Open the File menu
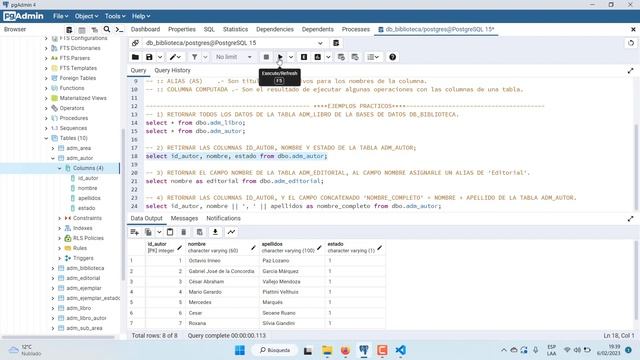640x360 pixels. tap(60, 16)
